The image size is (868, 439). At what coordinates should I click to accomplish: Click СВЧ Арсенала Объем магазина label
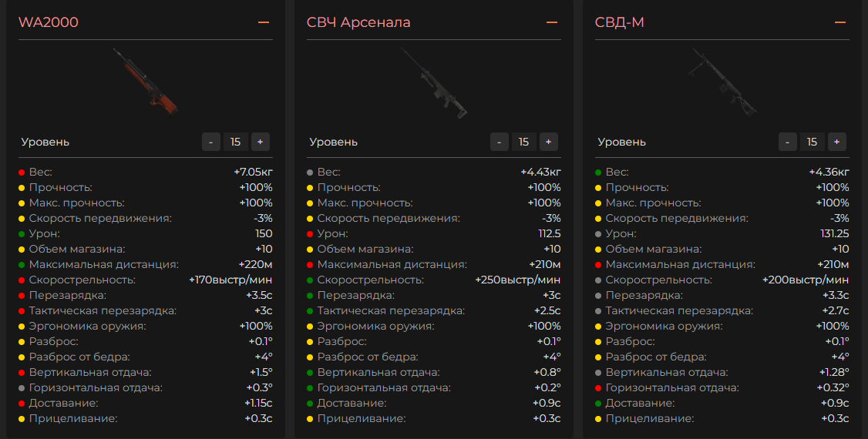365,250
